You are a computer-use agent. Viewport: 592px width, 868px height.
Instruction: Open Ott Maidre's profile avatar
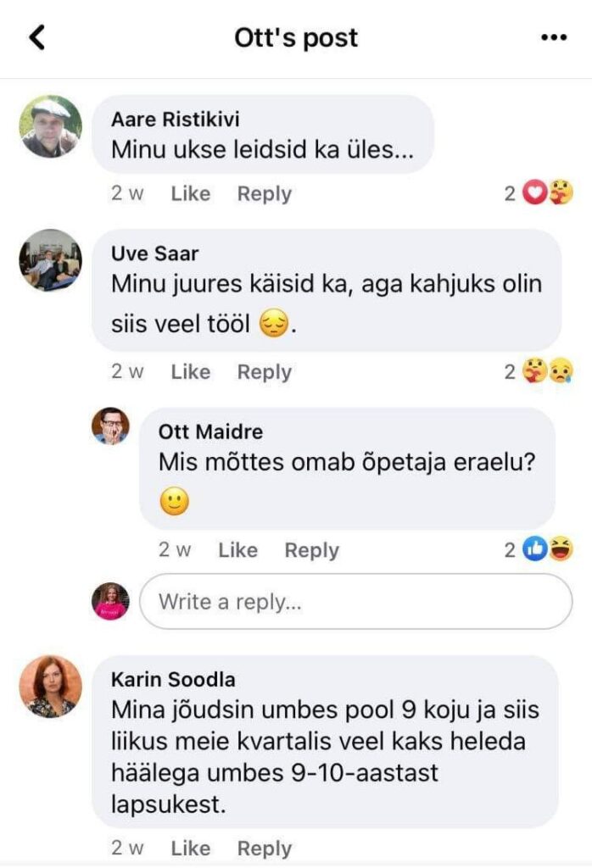click(110, 426)
